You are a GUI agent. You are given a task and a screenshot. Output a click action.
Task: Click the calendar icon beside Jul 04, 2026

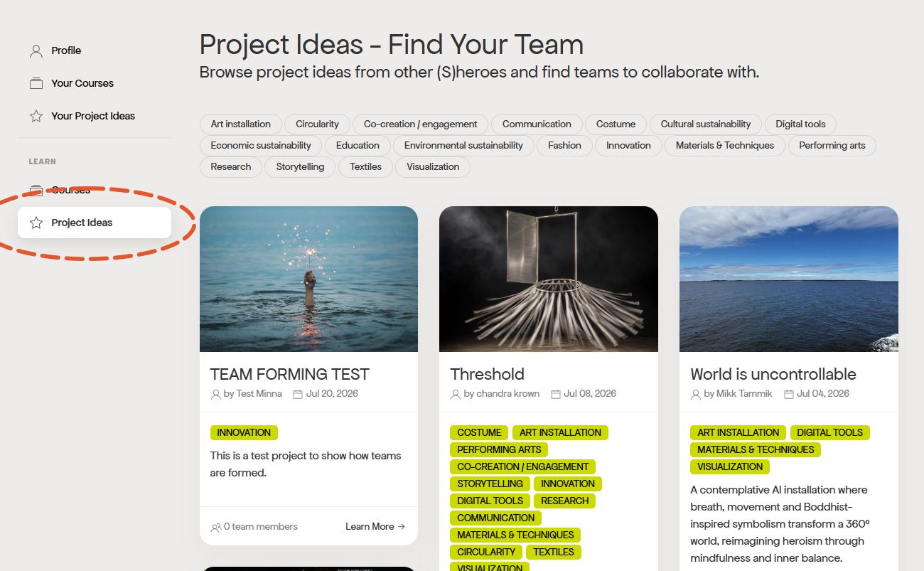pos(789,394)
